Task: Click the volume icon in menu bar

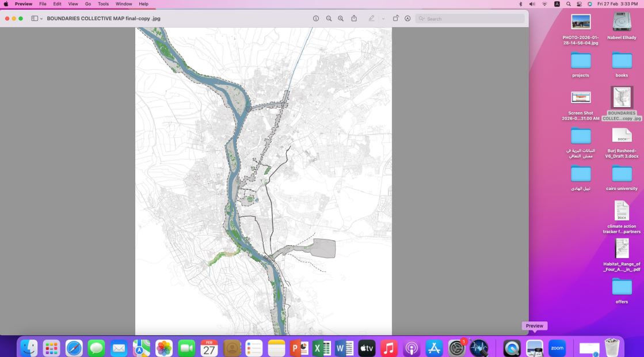Action: point(532,3)
